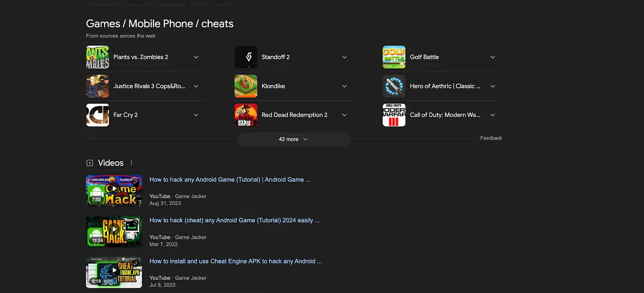
Task: Open the Cheat Engine APK tutorial link
Action: (236, 261)
